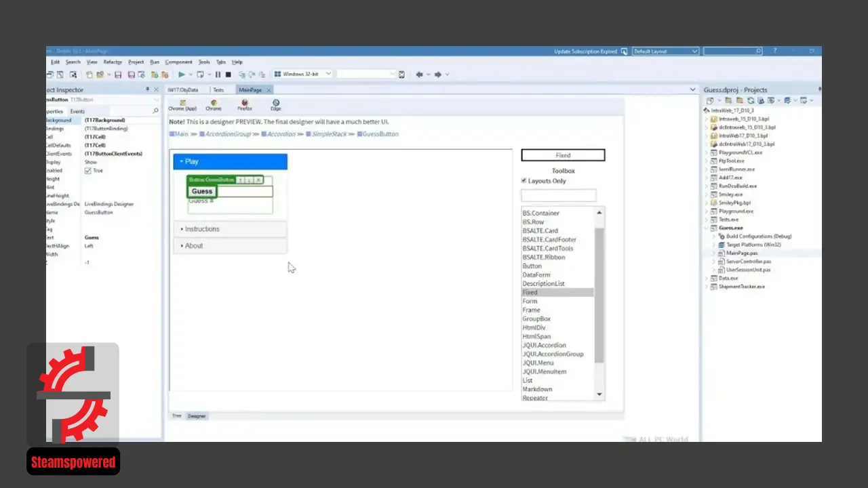The height and width of the screenshot is (488, 868).
Task: Click the Toolbox list scrollbar up arrow
Action: pos(599,212)
